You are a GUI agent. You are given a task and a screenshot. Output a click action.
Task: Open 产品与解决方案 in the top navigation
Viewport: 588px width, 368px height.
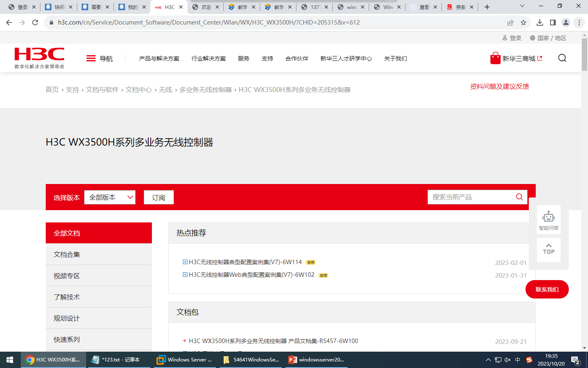coord(159,58)
